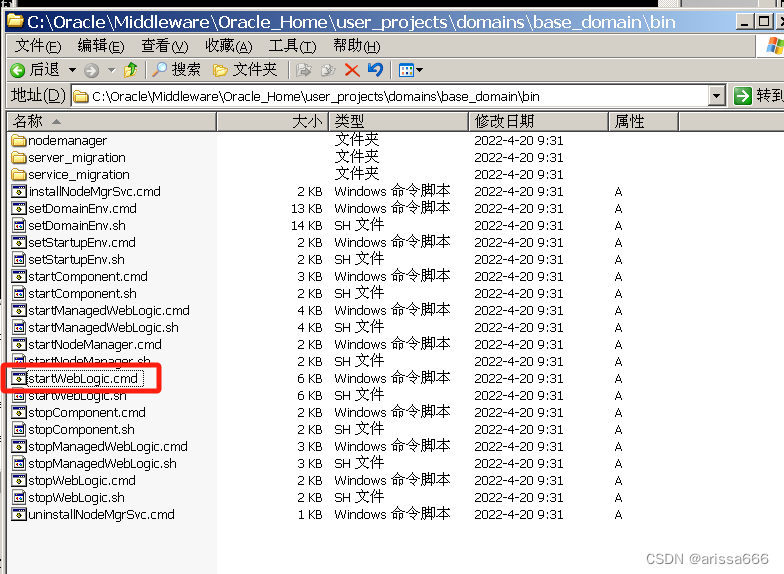Viewport: 784px width, 574px height.
Task: Select the service_migration folder icon
Action: pyautogui.click(x=18, y=174)
